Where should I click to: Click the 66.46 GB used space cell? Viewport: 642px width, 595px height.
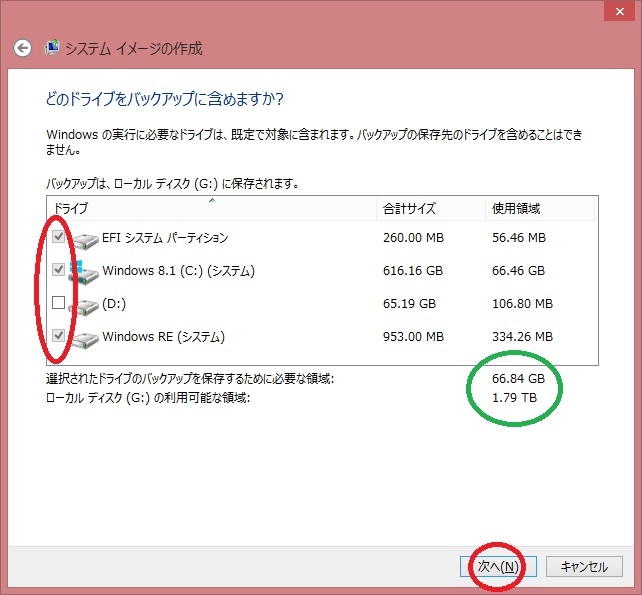(518, 271)
